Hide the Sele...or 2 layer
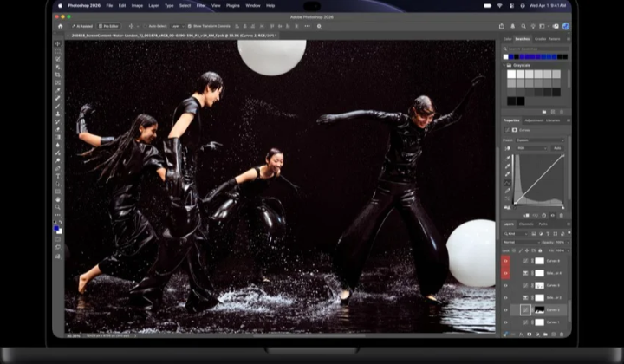This screenshot has height=364, width=624. (505, 298)
